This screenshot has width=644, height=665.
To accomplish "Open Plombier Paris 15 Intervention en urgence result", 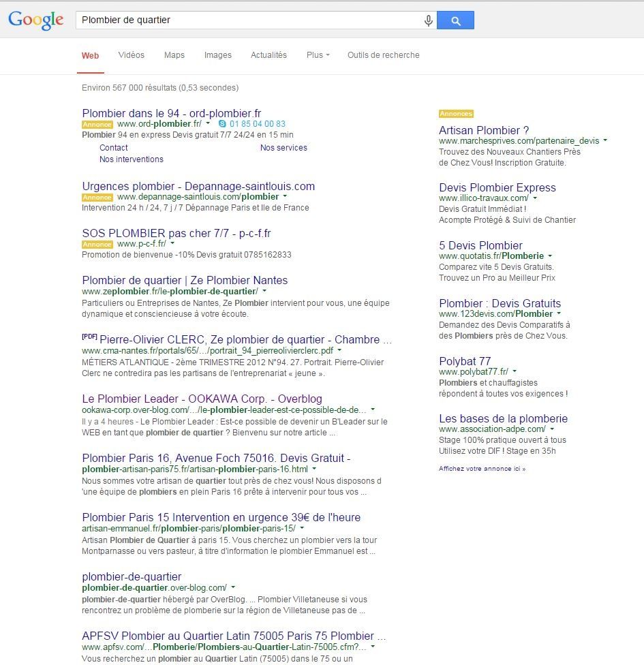I will (x=221, y=517).
